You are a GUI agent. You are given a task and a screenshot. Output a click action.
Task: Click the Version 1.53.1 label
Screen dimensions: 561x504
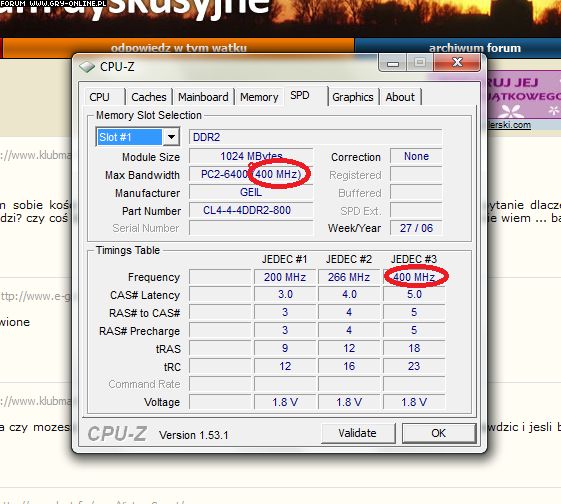click(194, 435)
